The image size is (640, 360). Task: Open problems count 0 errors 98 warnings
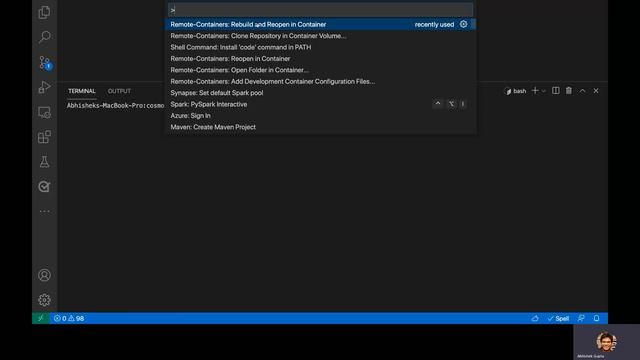coord(69,318)
